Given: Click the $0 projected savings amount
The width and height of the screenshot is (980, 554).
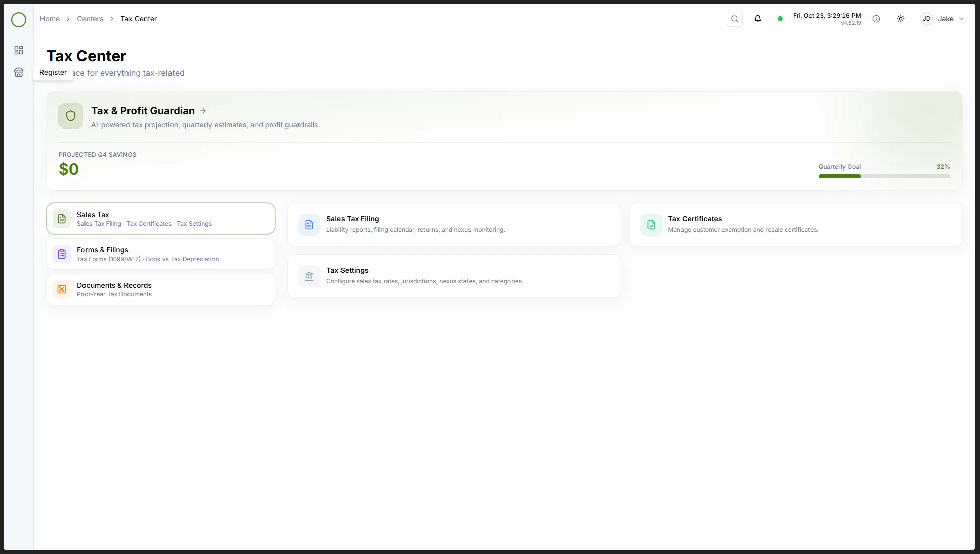Looking at the screenshot, I should [x=69, y=169].
